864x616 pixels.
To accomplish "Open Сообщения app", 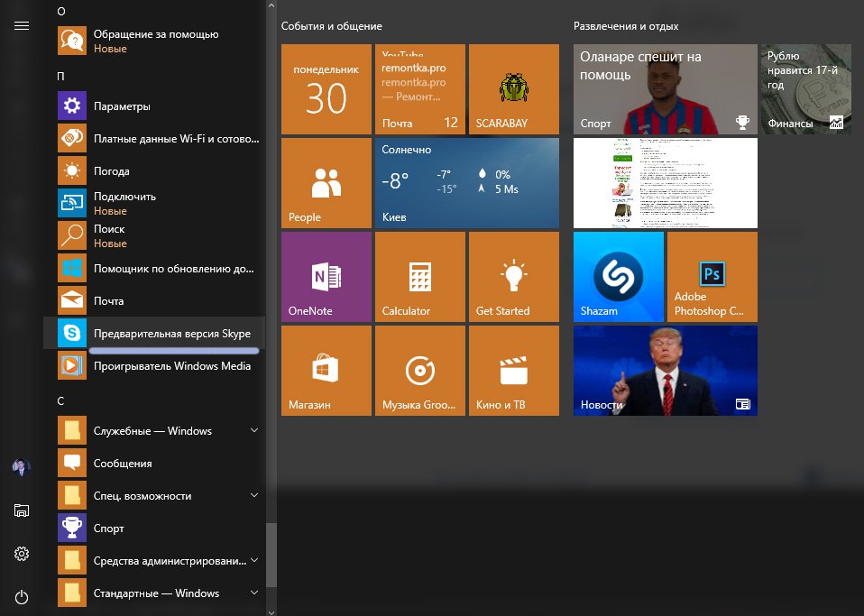I will pyautogui.click(x=154, y=464).
